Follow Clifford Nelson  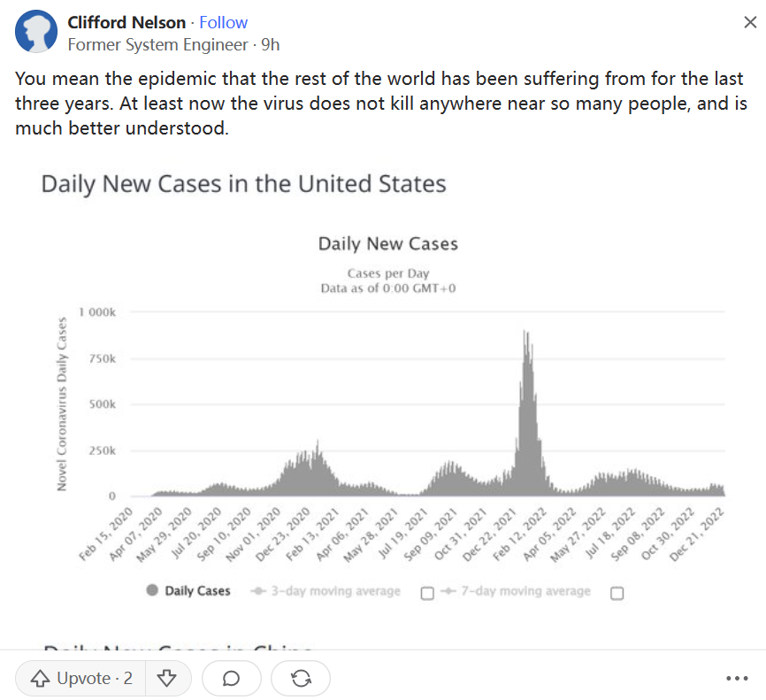point(223,23)
